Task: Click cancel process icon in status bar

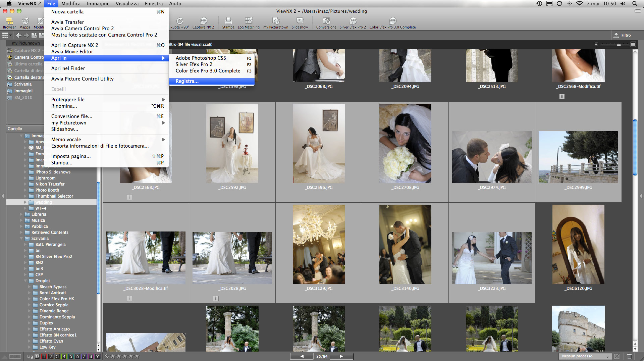Action: pos(617,356)
